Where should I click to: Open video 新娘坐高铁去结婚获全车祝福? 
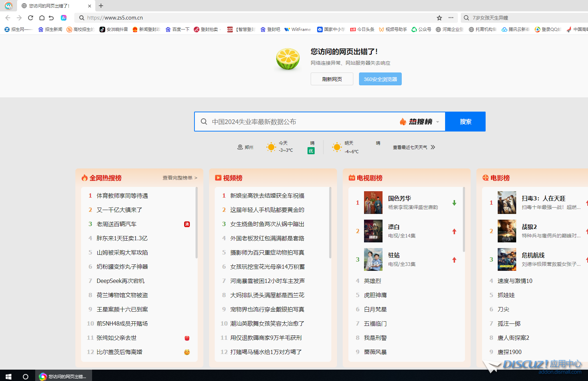[267, 195]
